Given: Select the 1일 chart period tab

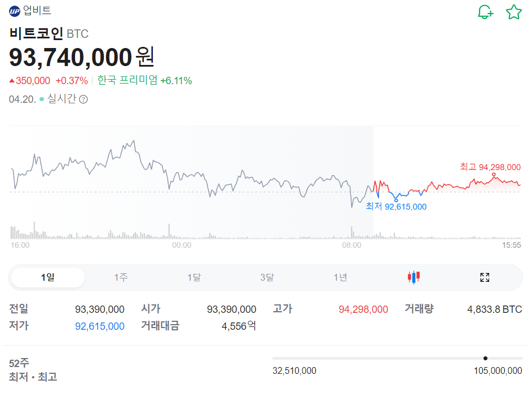Looking at the screenshot, I should click(x=48, y=277).
